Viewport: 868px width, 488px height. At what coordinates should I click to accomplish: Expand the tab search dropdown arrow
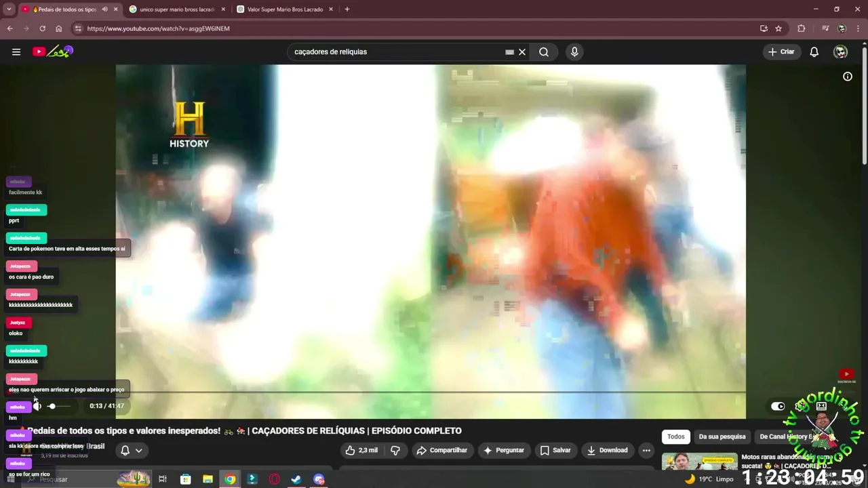[x=9, y=9]
